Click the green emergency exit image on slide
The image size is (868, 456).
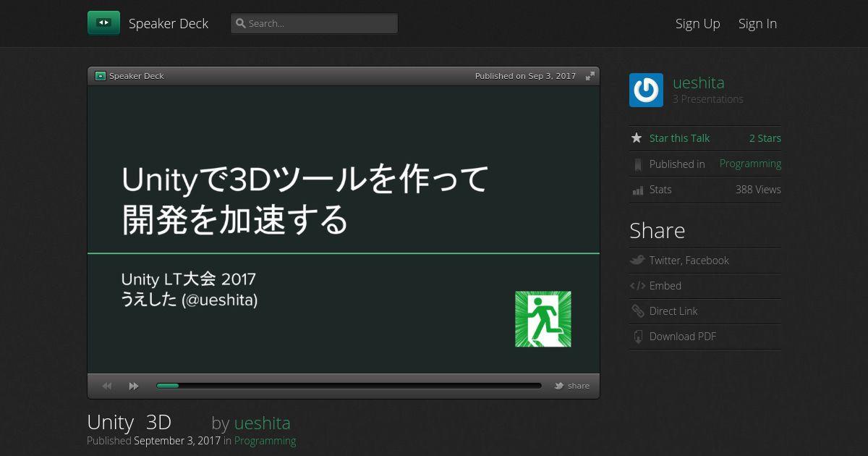click(x=543, y=319)
